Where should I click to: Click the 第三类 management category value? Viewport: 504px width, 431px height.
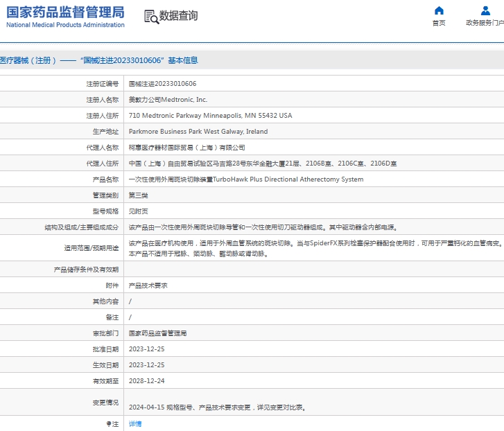tap(138, 195)
